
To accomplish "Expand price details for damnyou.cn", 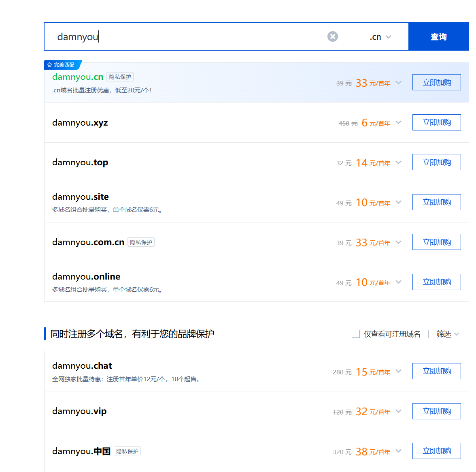I will coord(398,83).
